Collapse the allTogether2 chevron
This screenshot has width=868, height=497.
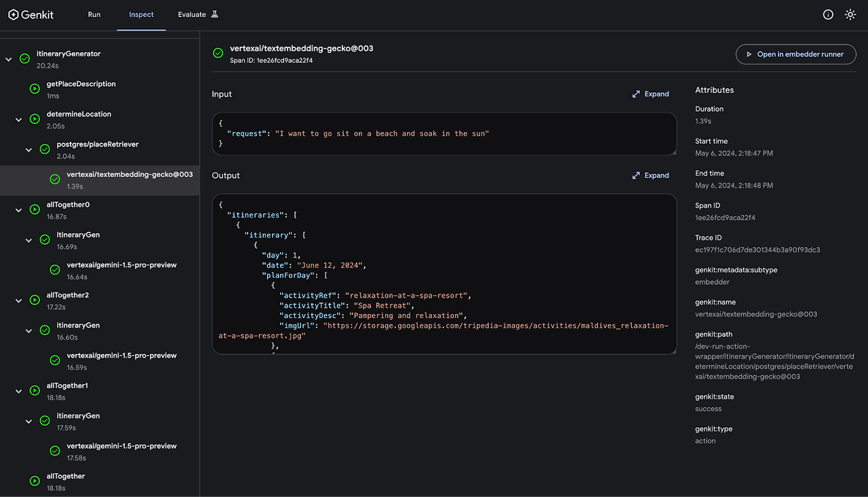(19, 300)
